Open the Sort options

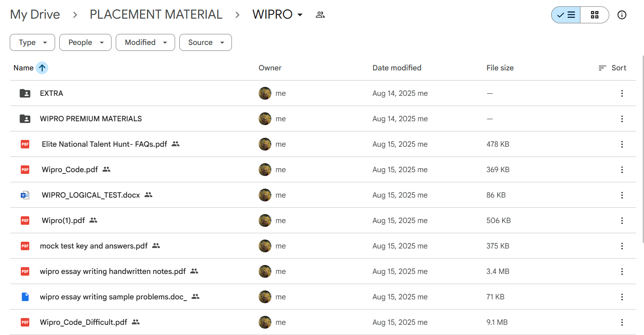tap(612, 68)
